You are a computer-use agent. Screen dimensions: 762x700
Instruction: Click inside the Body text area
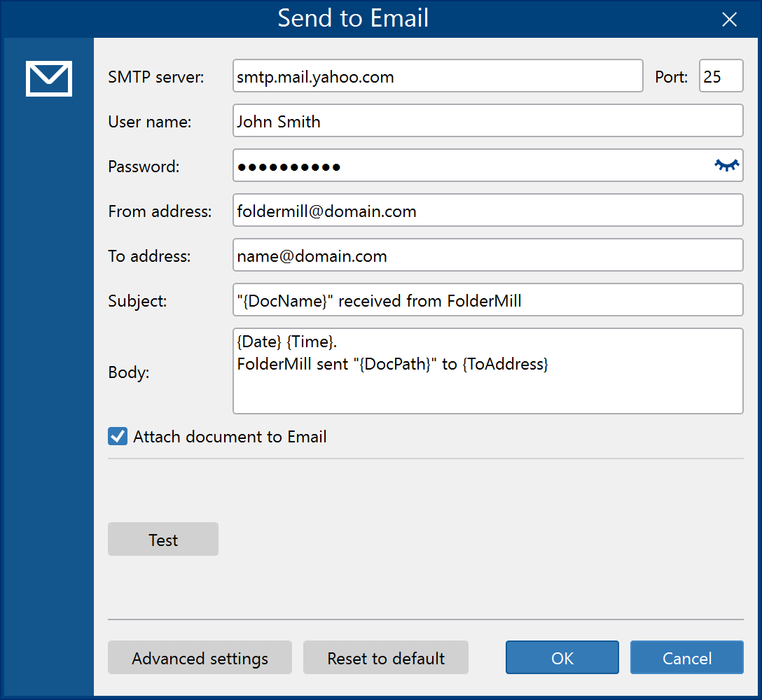pos(488,371)
